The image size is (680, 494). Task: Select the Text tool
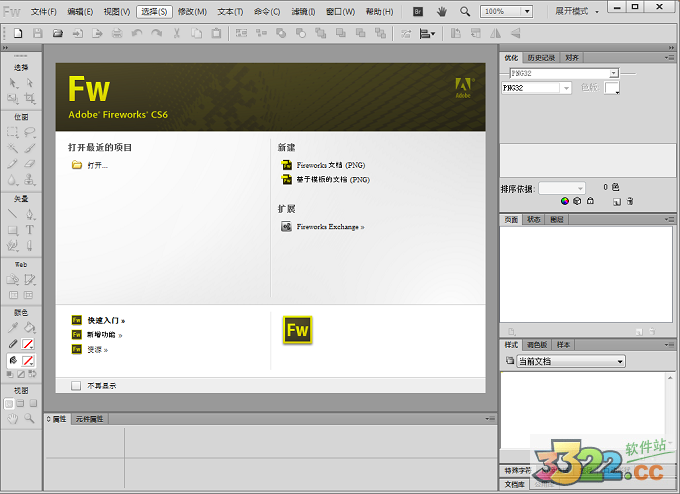(x=29, y=230)
